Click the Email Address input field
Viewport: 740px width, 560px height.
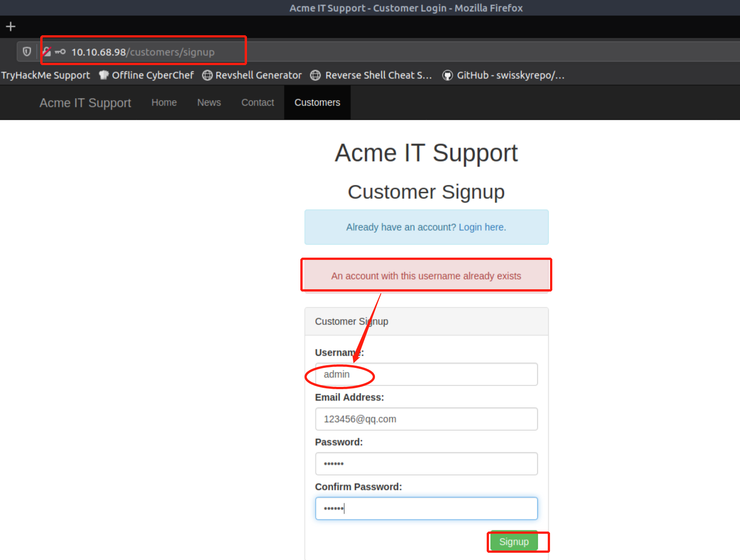(426, 419)
